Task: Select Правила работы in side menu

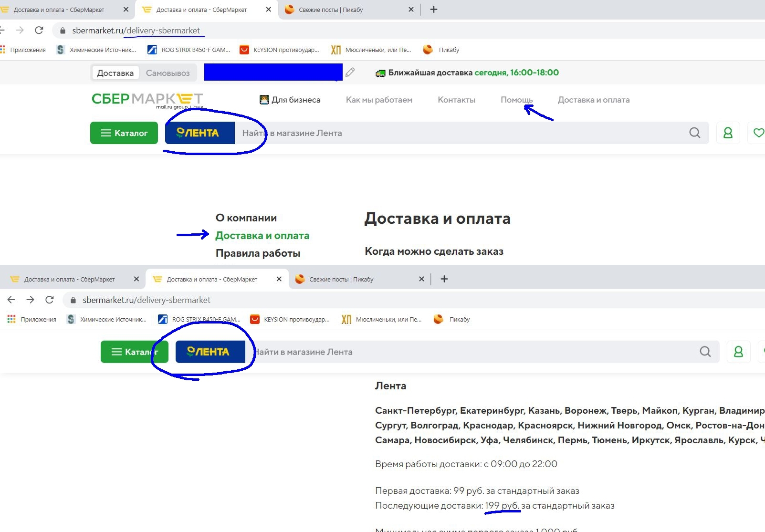Action: (x=258, y=253)
